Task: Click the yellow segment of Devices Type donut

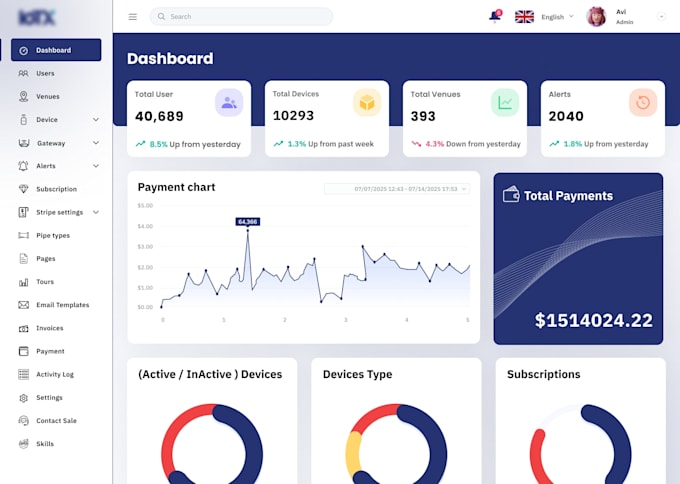Action: point(353,454)
